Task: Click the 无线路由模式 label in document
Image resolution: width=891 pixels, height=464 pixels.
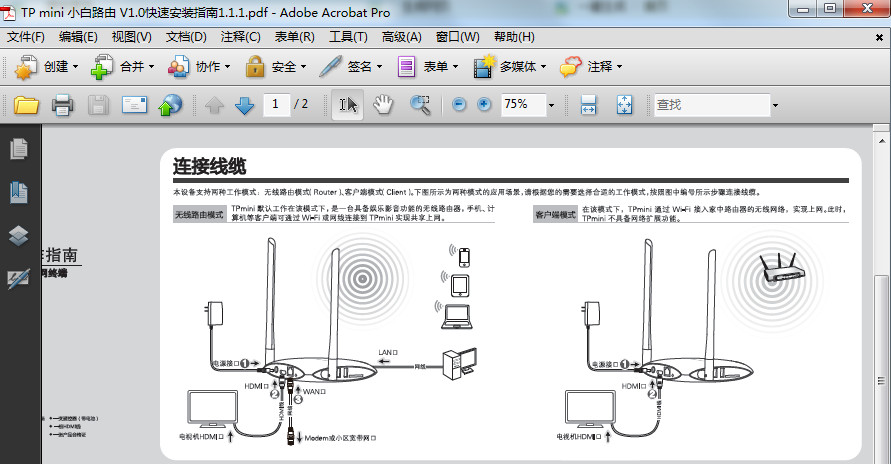Action: point(199,215)
